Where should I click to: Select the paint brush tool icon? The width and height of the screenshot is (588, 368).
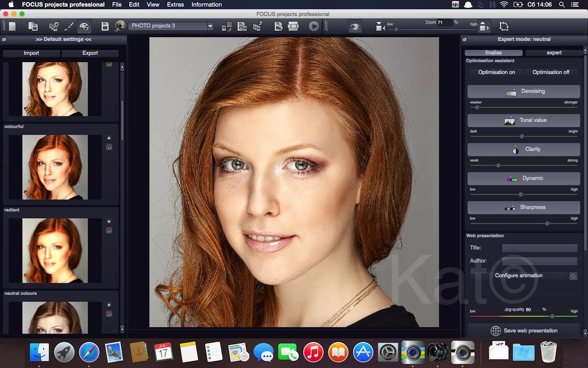pyautogui.click(x=69, y=26)
